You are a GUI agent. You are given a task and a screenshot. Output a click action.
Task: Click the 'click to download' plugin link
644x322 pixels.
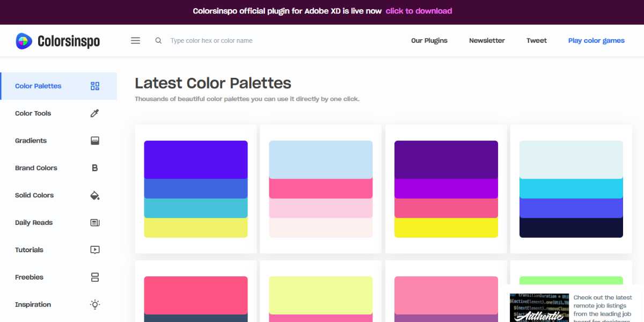click(419, 11)
